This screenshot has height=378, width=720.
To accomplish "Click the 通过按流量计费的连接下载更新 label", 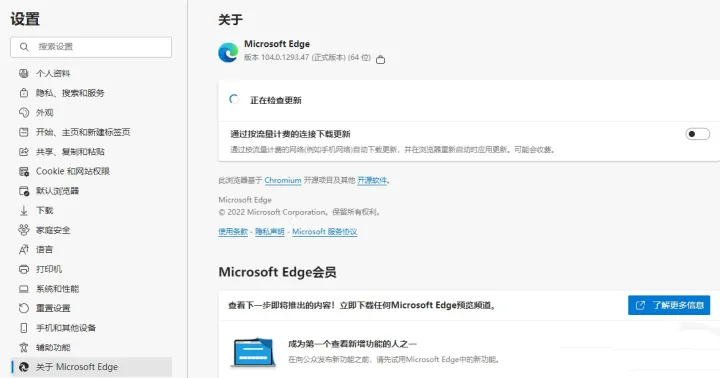I will [x=290, y=134].
